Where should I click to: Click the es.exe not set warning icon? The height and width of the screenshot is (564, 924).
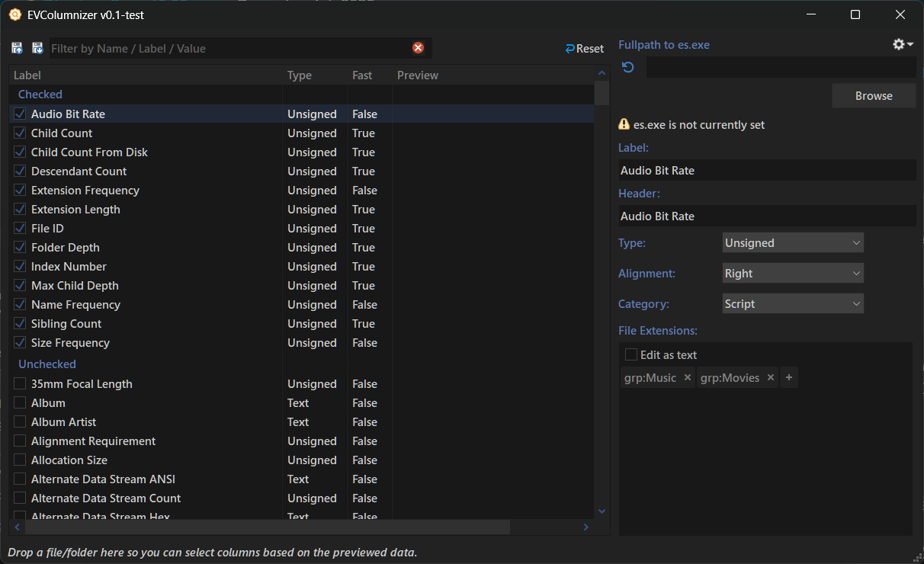624,124
